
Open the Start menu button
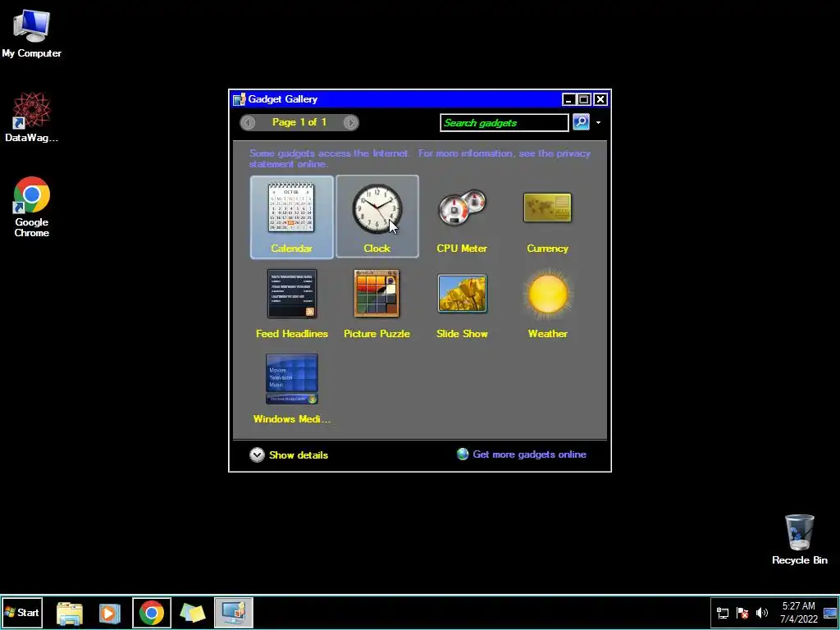(x=22, y=612)
